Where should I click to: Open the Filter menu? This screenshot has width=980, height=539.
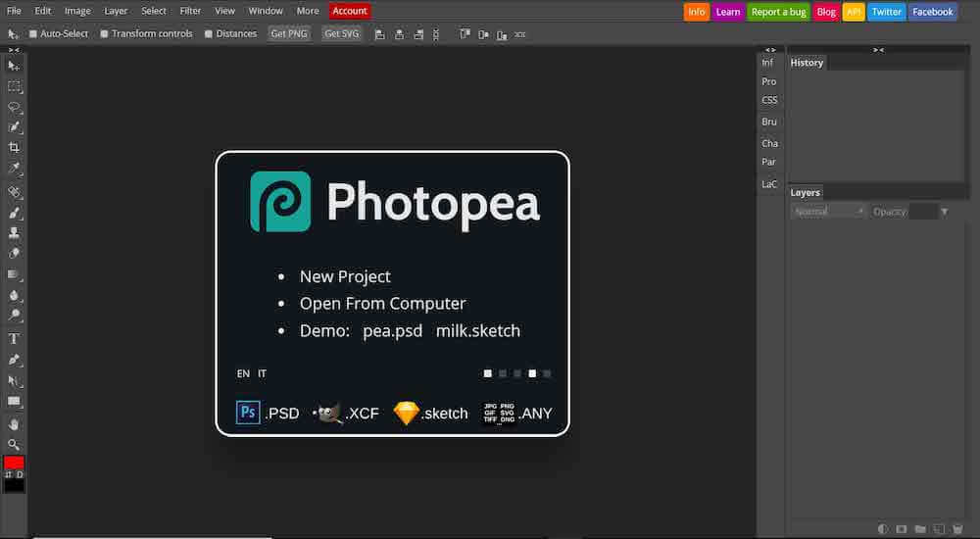click(x=190, y=11)
